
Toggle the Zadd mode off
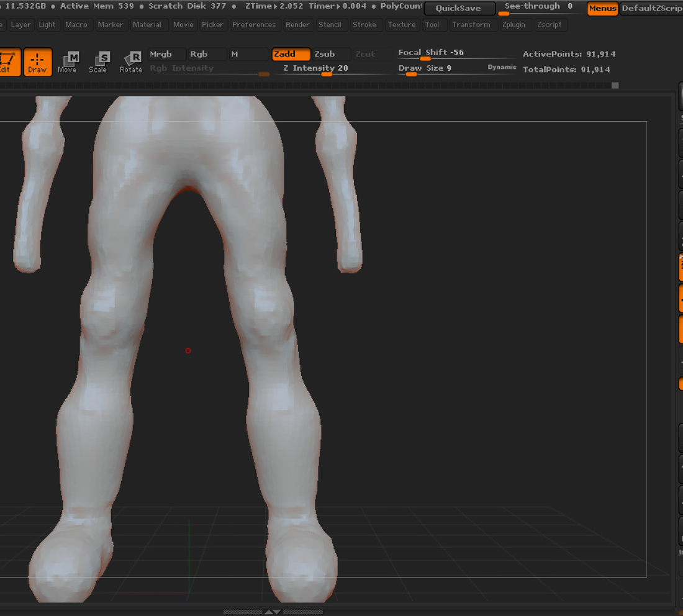click(x=291, y=54)
